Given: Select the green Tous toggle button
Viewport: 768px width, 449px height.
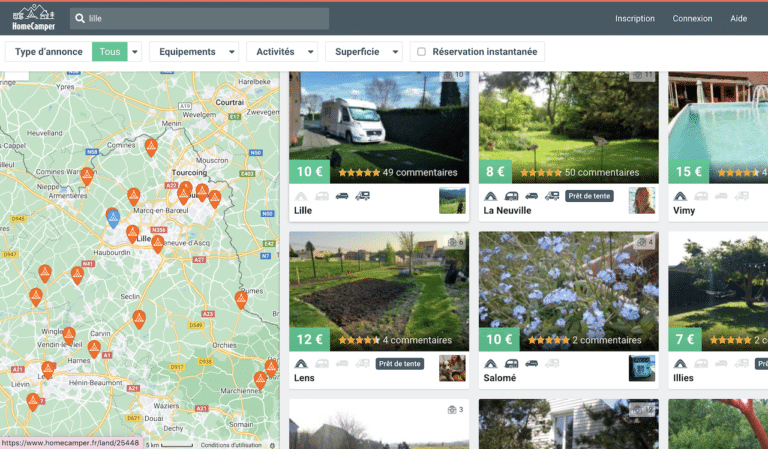Looking at the screenshot, I should tap(109, 52).
